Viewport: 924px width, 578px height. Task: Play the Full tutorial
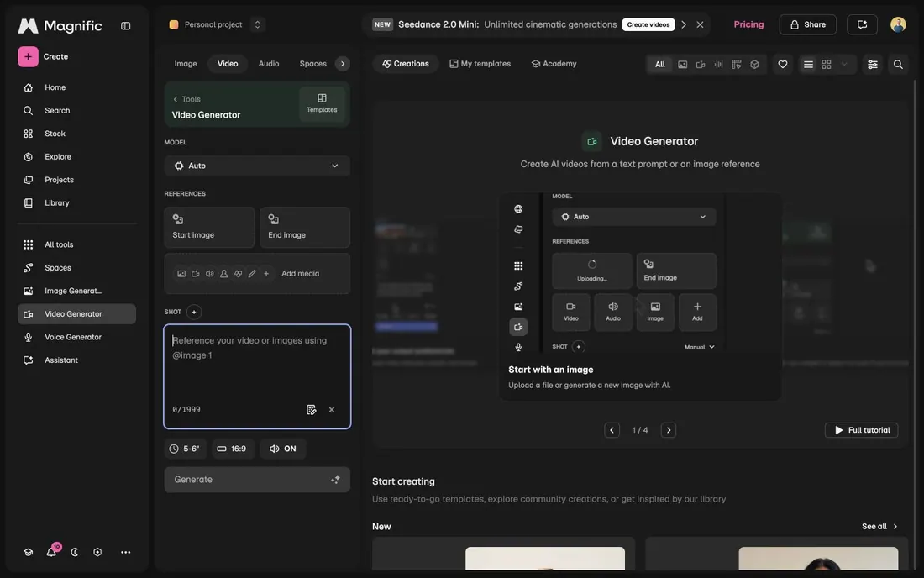coord(861,430)
